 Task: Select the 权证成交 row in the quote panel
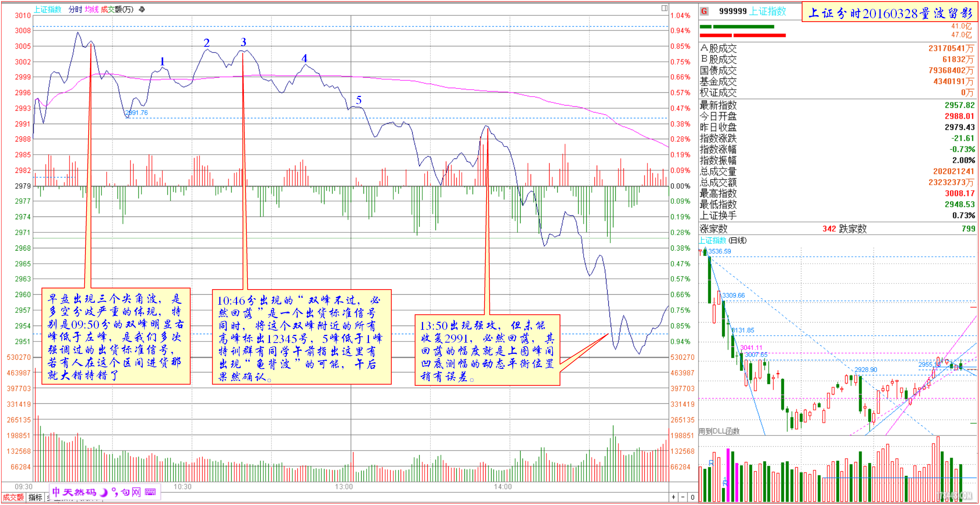point(837,92)
